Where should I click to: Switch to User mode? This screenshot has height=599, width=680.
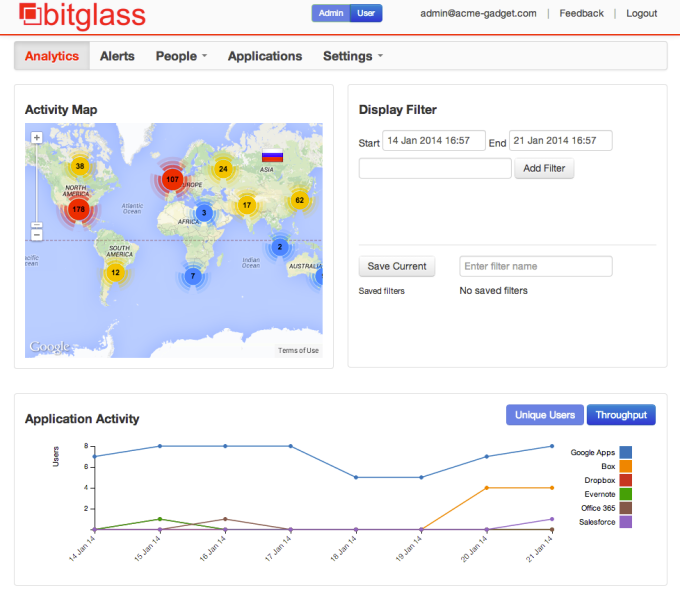[366, 13]
